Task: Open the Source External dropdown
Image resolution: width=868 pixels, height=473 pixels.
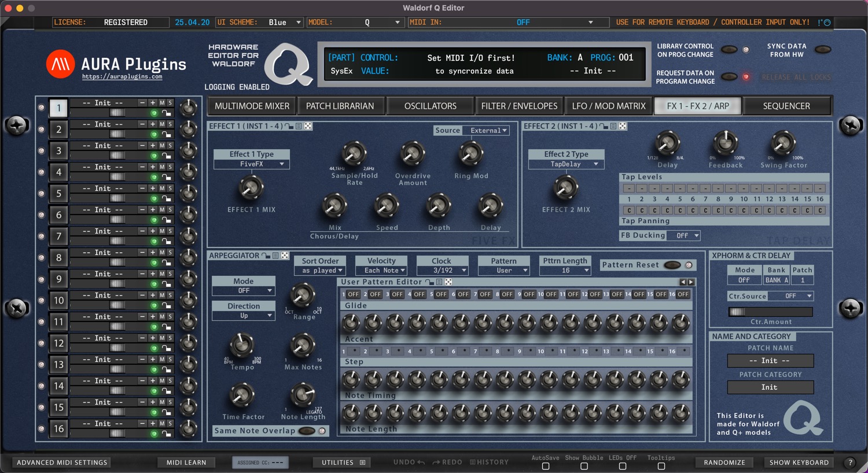Action: pyautogui.click(x=486, y=131)
